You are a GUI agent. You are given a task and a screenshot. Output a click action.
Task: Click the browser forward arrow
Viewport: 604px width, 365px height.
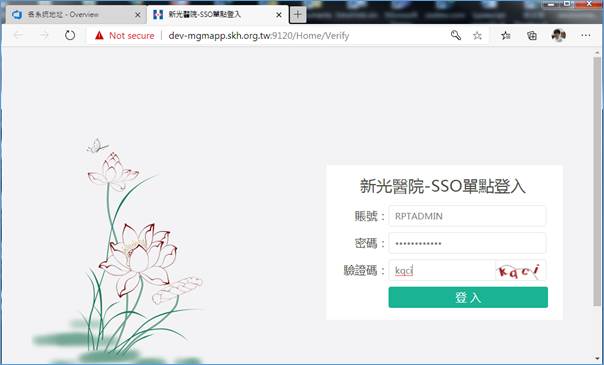(44, 35)
